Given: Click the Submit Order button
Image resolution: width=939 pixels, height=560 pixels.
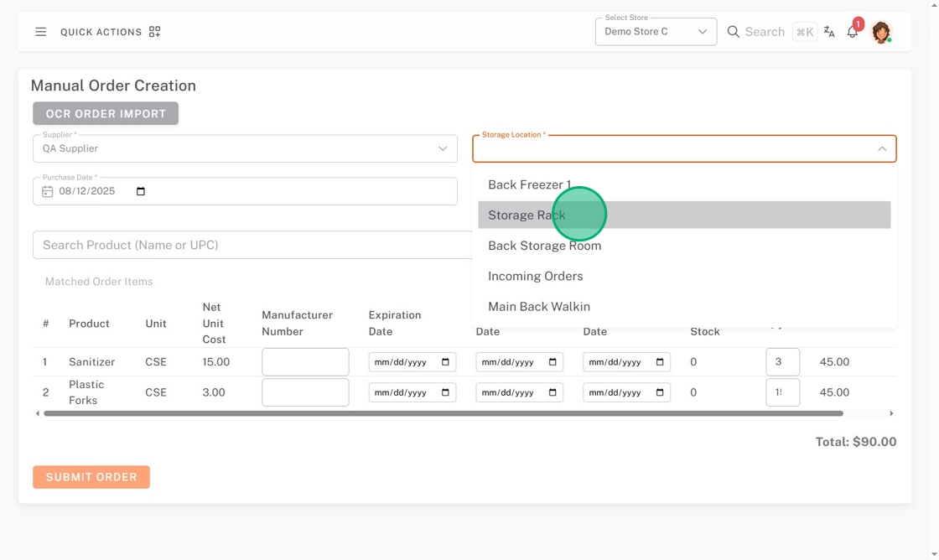Looking at the screenshot, I should click(91, 477).
